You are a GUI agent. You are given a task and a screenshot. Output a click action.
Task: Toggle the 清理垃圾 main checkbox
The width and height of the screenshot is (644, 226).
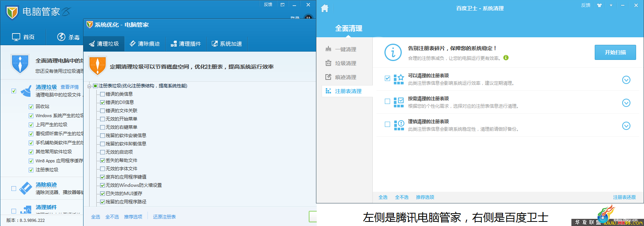[14, 91]
